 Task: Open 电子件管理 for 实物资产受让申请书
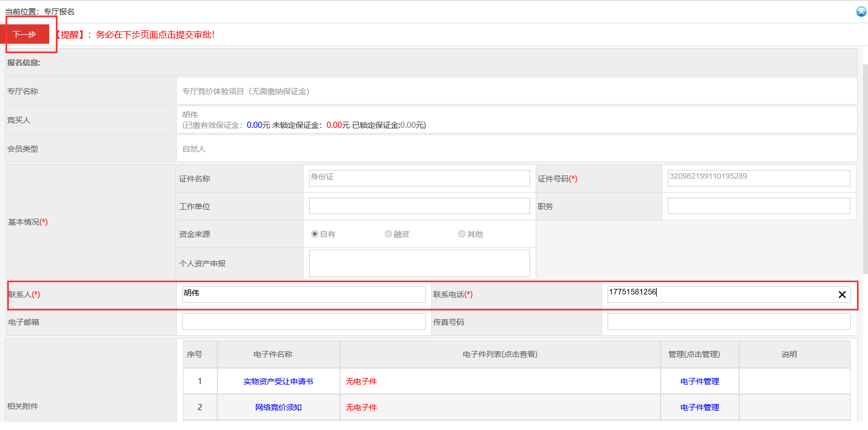699,381
